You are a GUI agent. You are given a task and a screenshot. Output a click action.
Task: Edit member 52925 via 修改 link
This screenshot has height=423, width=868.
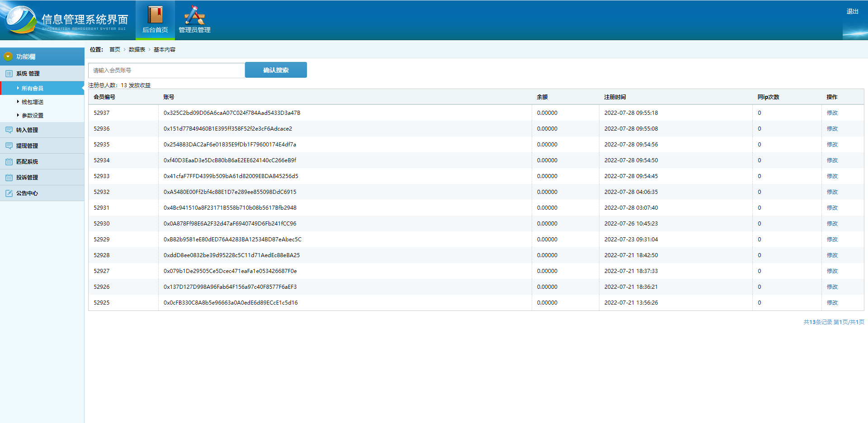coord(832,303)
